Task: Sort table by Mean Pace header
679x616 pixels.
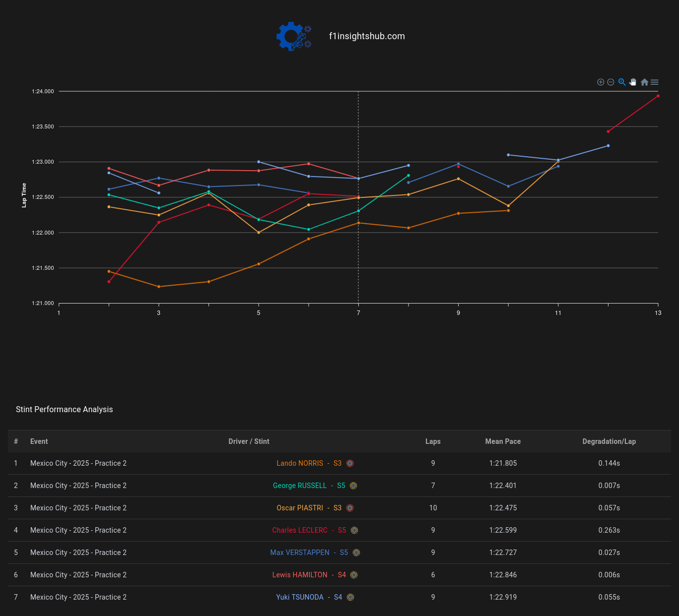Action: [x=503, y=441]
